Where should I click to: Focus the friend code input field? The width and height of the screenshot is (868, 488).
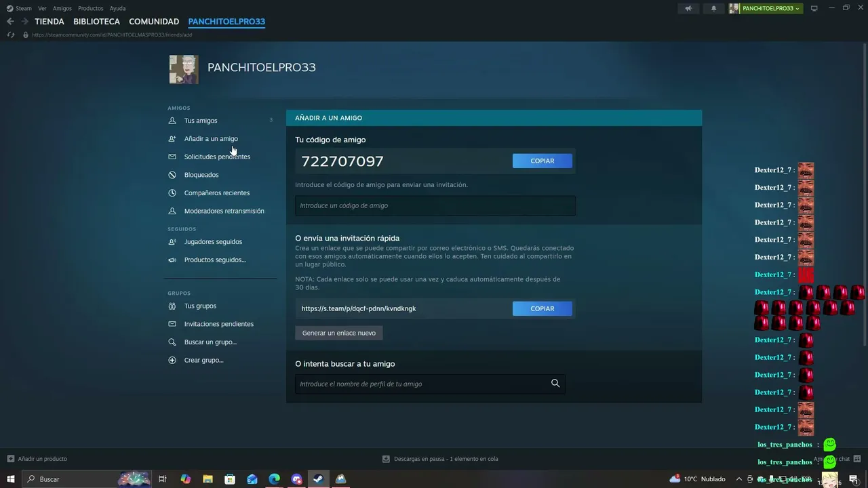(435, 205)
